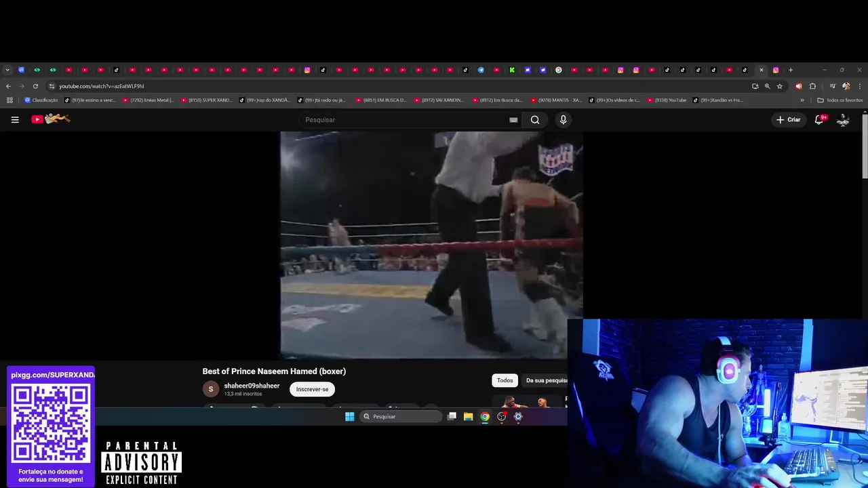The height and width of the screenshot is (488, 868).
Task: Open the zoom magnifier icon in address bar
Action: (767, 86)
